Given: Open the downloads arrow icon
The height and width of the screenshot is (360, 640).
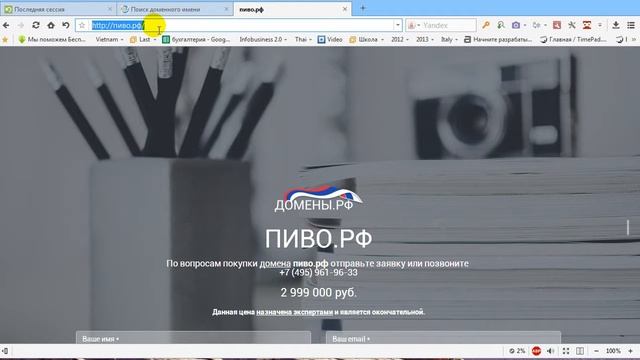Looking at the screenshot, I should coord(616,25).
